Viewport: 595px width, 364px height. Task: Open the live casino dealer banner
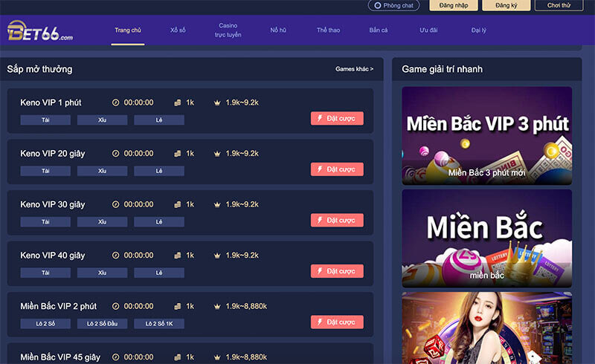coord(487,328)
